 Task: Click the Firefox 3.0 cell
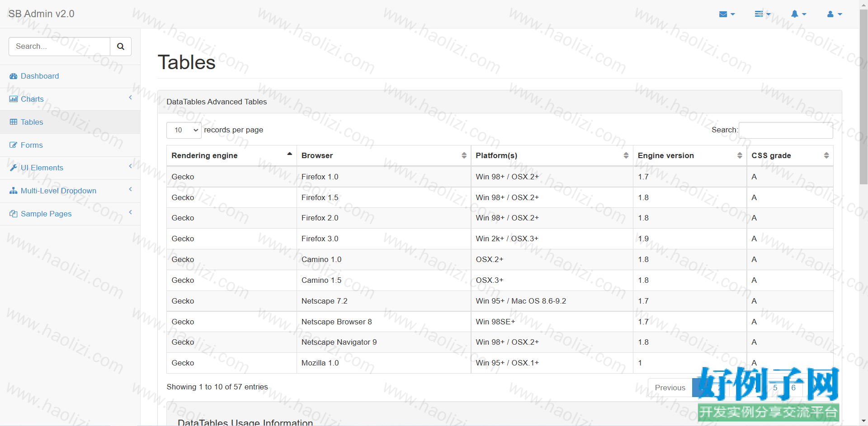click(384, 239)
